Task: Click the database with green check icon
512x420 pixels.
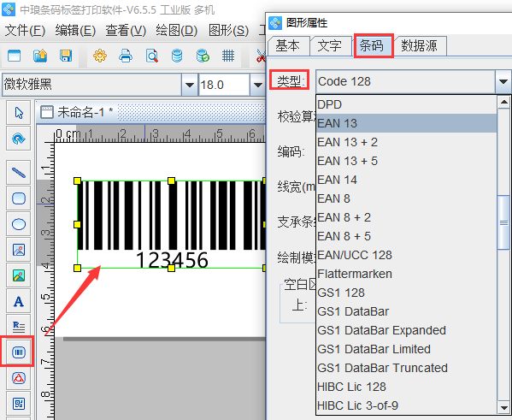Action: click(203, 56)
